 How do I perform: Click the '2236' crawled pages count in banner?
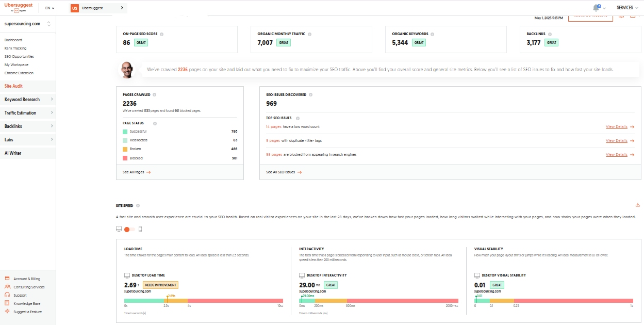(x=183, y=69)
